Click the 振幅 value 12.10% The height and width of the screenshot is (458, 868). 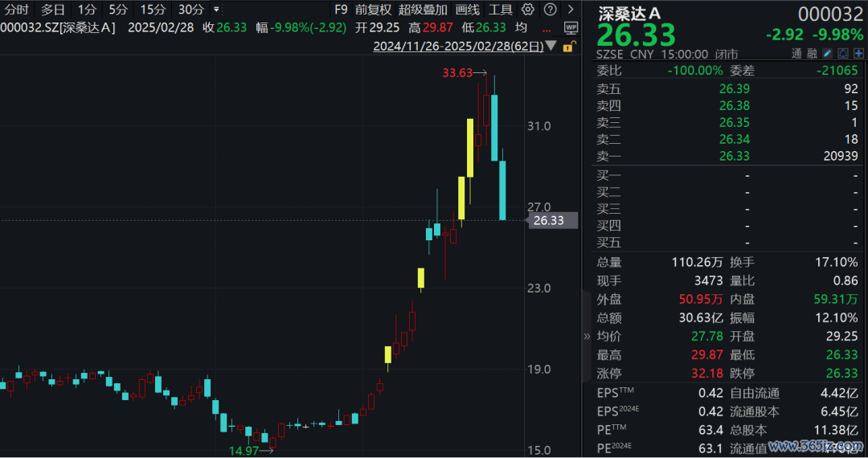click(x=837, y=318)
